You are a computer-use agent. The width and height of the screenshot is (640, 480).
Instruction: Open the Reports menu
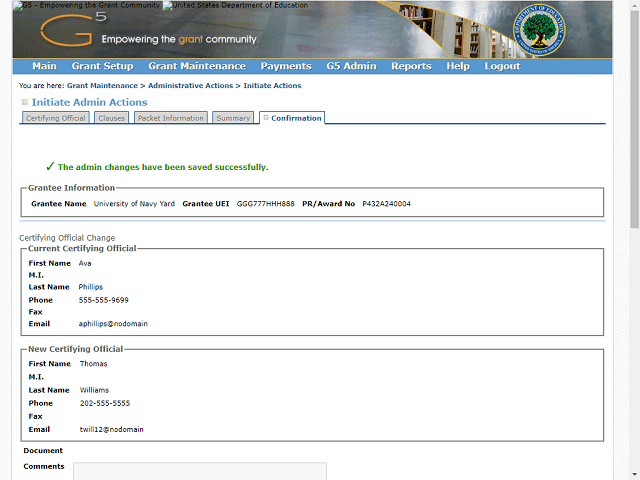(x=411, y=66)
